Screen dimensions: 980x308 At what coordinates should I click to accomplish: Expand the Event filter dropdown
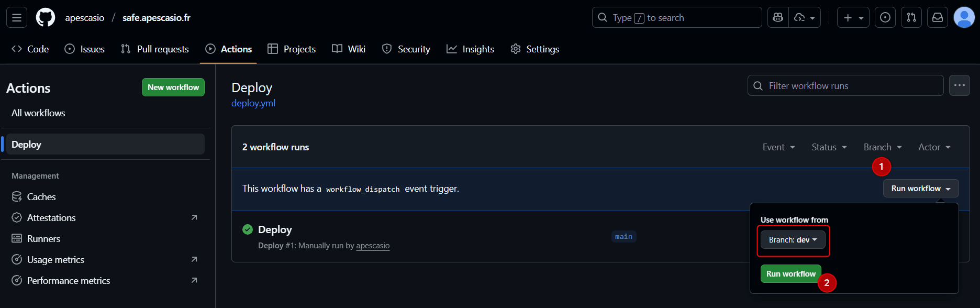pyautogui.click(x=779, y=147)
